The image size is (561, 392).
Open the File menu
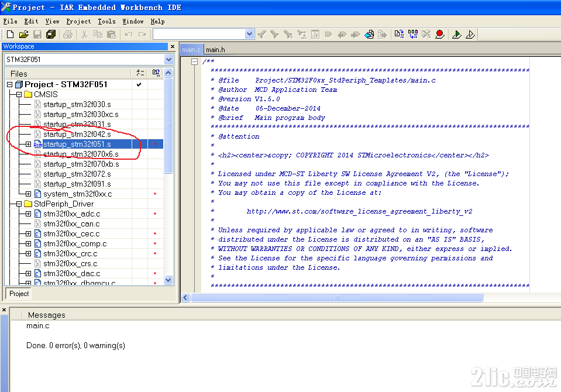coord(10,22)
